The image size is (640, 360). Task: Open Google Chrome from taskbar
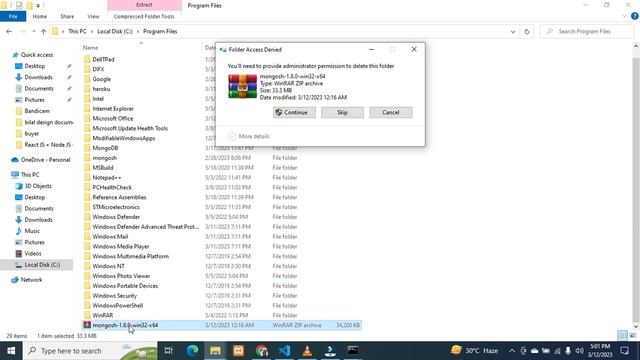coord(262,351)
